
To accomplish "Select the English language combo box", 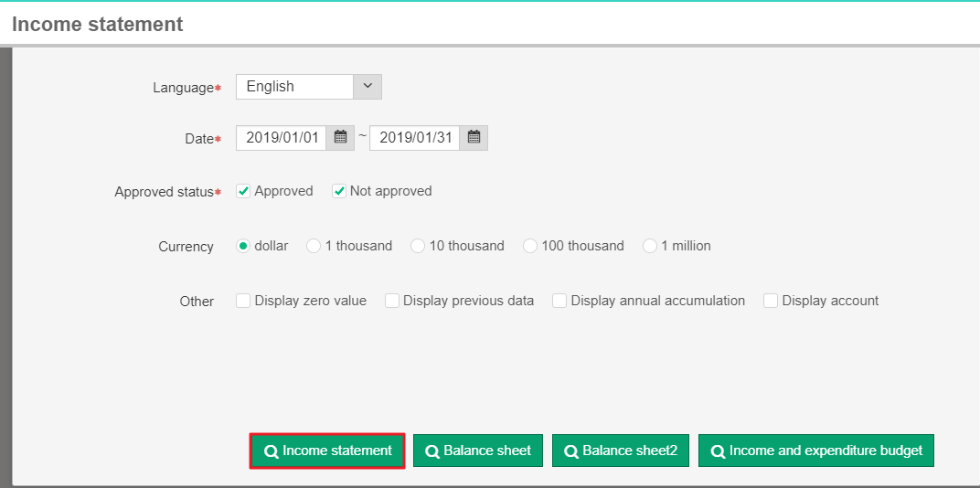I will coord(294,86).
